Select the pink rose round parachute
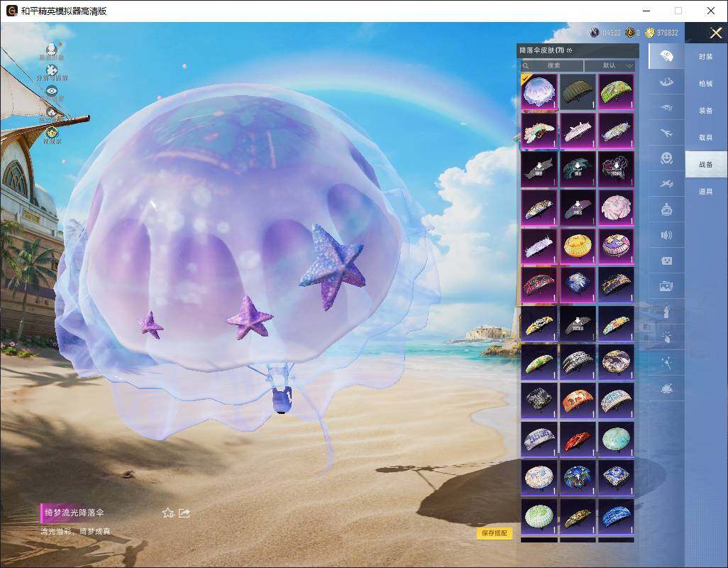This screenshot has width=728, height=568. [616, 207]
